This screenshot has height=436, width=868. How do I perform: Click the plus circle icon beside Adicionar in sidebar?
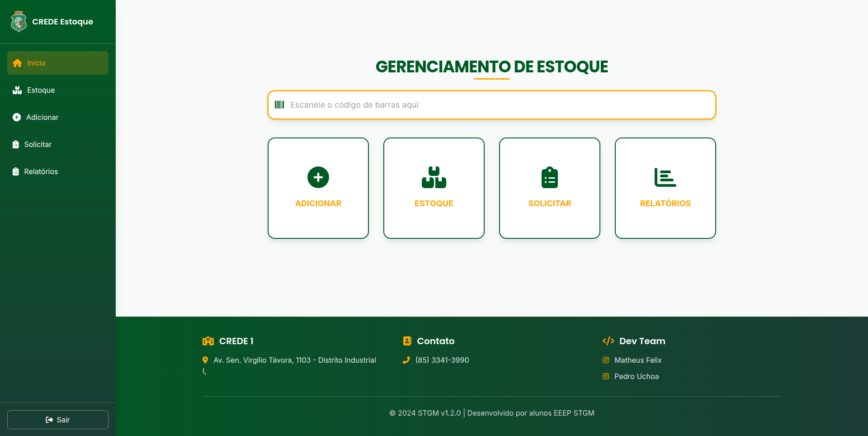[17, 117]
